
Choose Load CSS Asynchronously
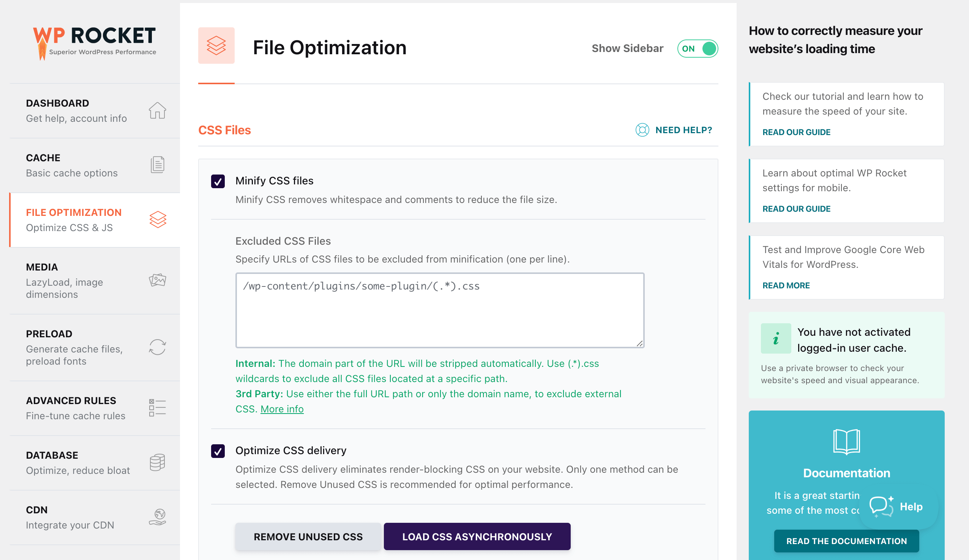pos(477,536)
